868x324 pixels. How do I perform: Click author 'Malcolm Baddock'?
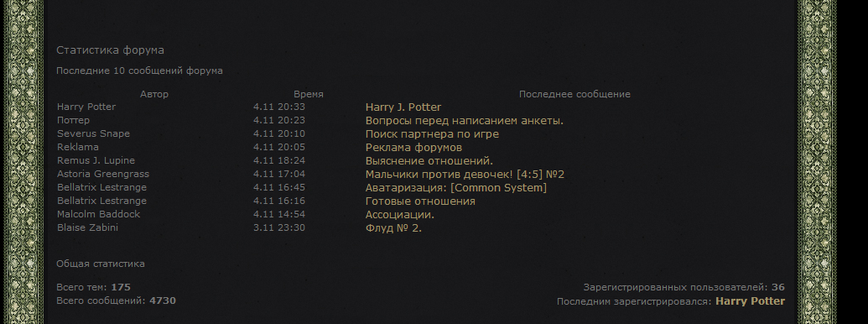pos(98,214)
